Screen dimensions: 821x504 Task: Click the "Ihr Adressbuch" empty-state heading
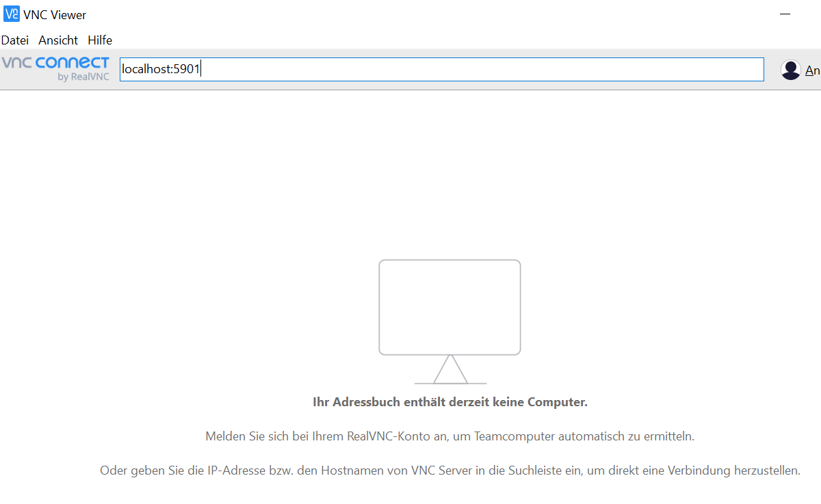[x=449, y=402]
